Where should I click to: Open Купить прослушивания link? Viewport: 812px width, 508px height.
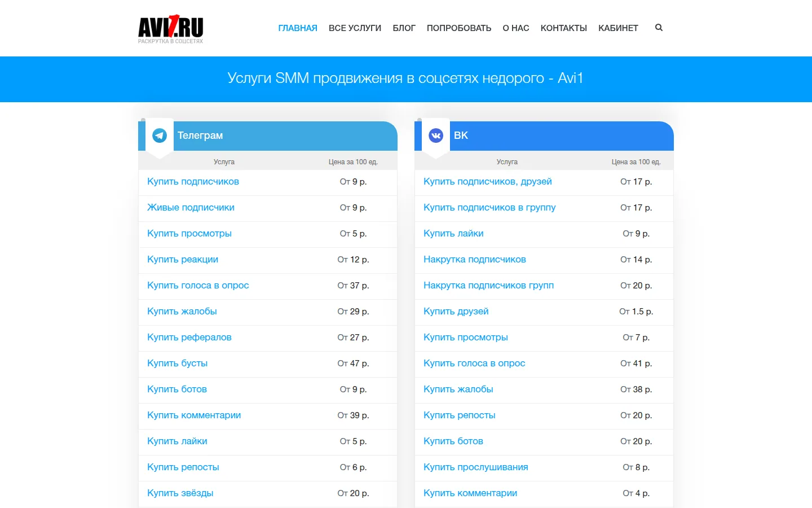[476, 467]
